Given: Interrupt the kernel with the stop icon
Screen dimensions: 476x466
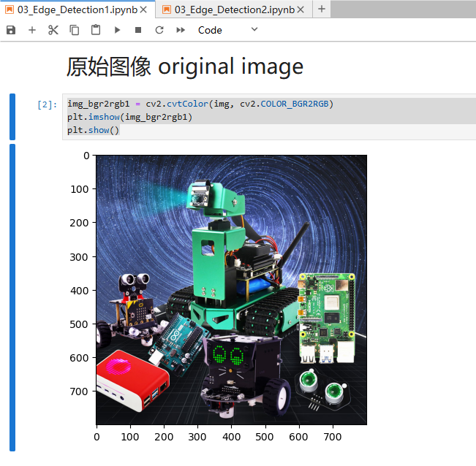Looking at the screenshot, I should [138, 30].
